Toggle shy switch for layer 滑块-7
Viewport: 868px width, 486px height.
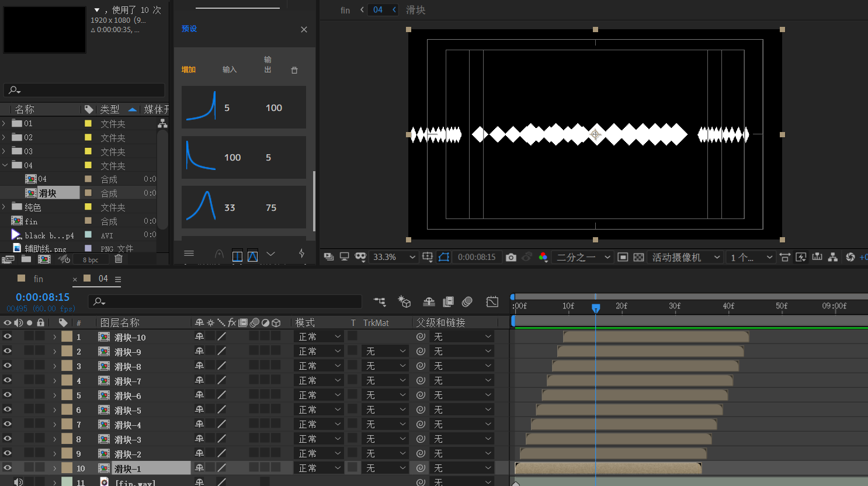(199, 380)
